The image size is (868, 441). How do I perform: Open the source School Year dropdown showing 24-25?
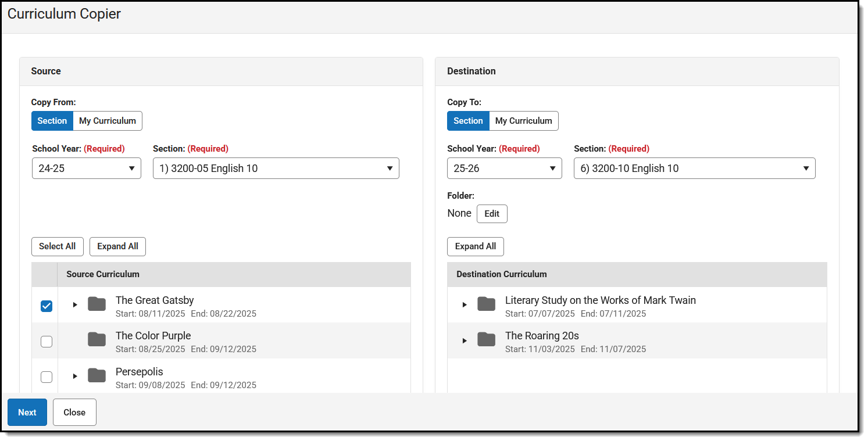point(86,168)
